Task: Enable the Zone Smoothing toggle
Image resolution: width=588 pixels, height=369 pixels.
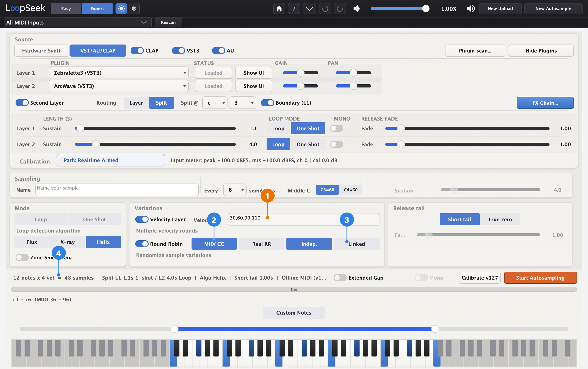Action: click(22, 257)
